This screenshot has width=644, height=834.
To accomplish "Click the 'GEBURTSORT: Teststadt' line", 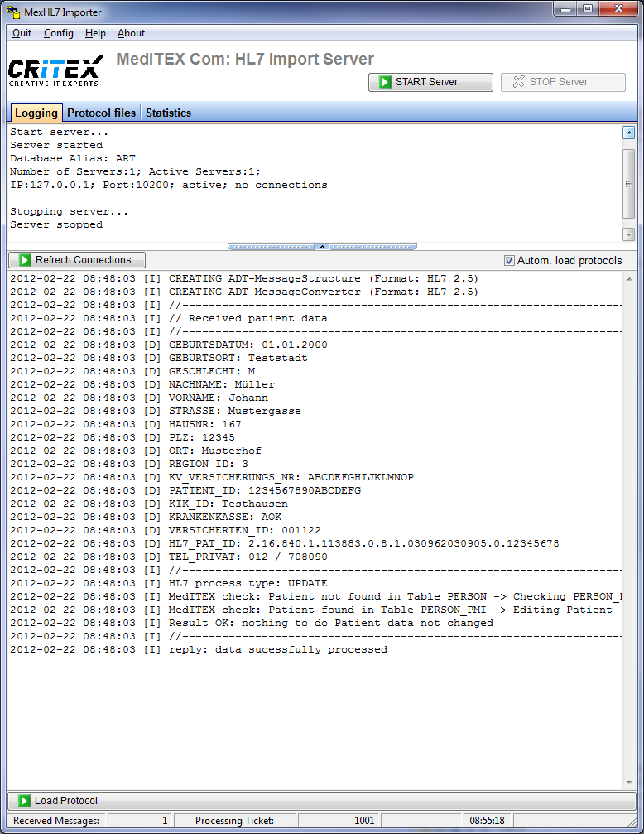I will (x=158, y=358).
